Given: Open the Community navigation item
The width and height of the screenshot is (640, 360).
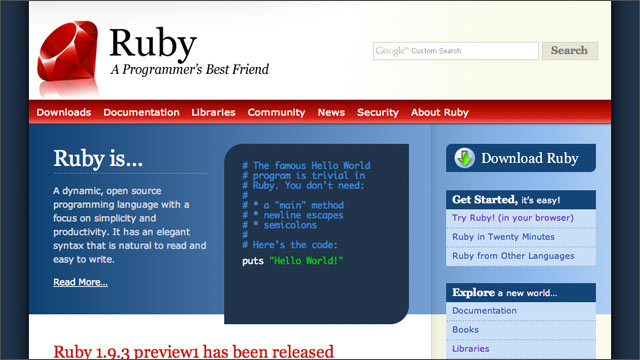Looking at the screenshot, I should click(x=276, y=113).
